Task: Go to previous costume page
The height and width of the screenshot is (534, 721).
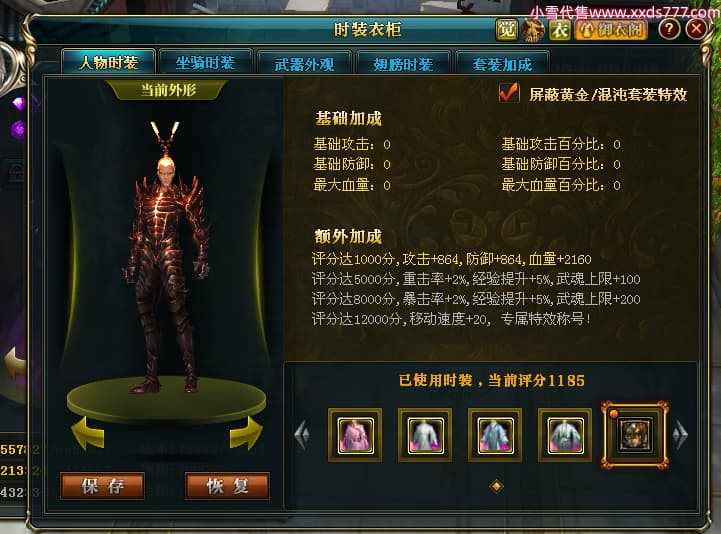Action: 302,435
